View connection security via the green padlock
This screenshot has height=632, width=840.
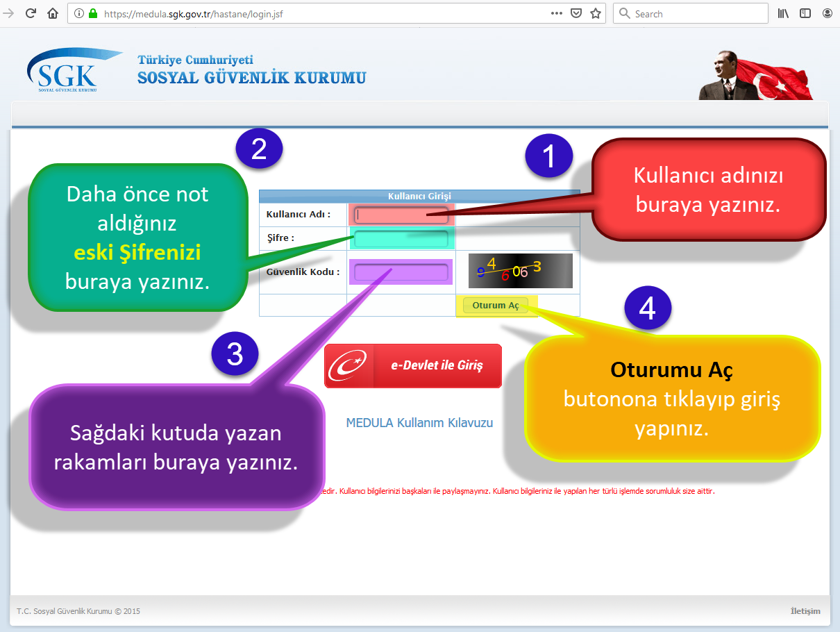pyautogui.click(x=92, y=13)
